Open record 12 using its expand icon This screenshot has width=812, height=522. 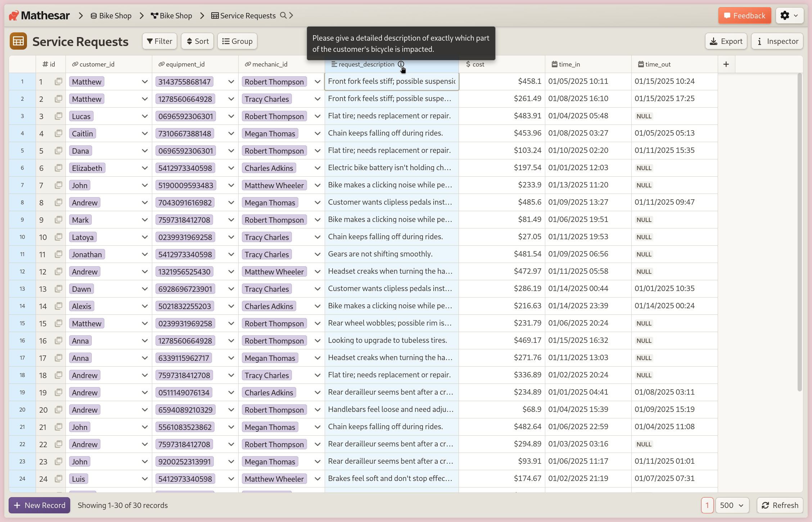(x=58, y=272)
